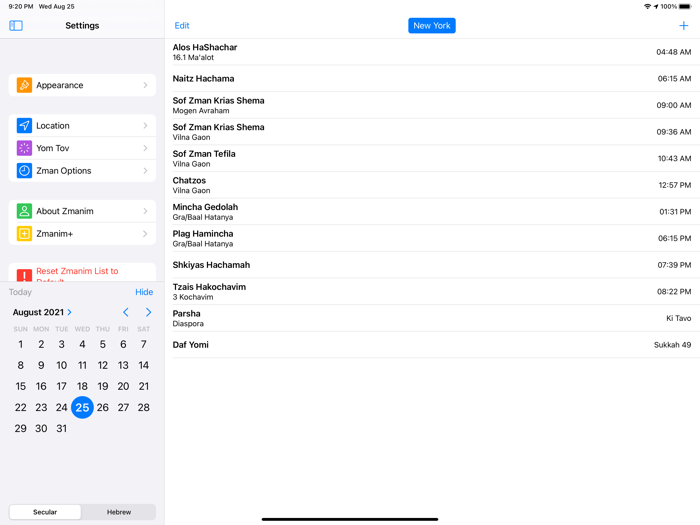
Task: Select Chatzos row
Action: 432,185
